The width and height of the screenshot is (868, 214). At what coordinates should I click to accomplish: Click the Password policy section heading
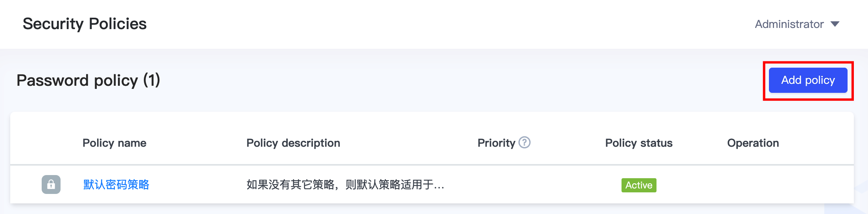tap(77, 81)
